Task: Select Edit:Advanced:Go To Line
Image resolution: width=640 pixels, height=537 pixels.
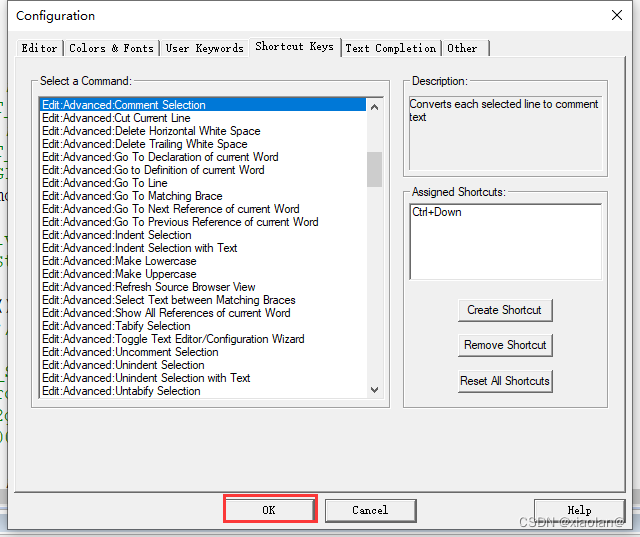Action: (203, 183)
